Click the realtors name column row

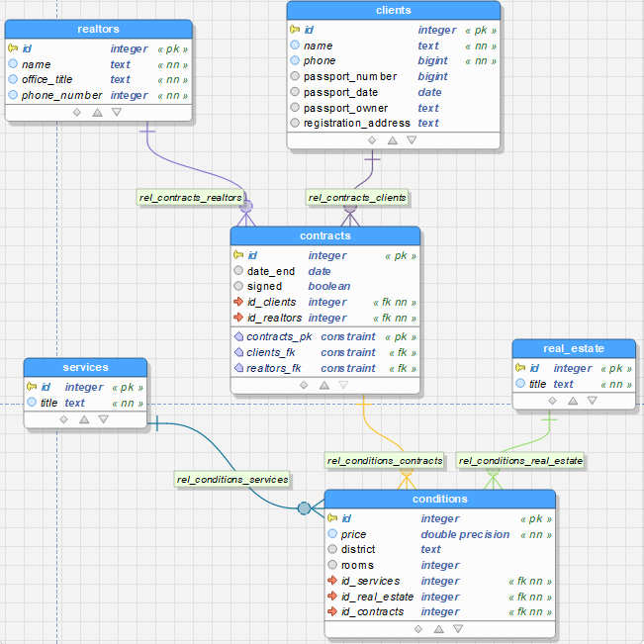98,64
